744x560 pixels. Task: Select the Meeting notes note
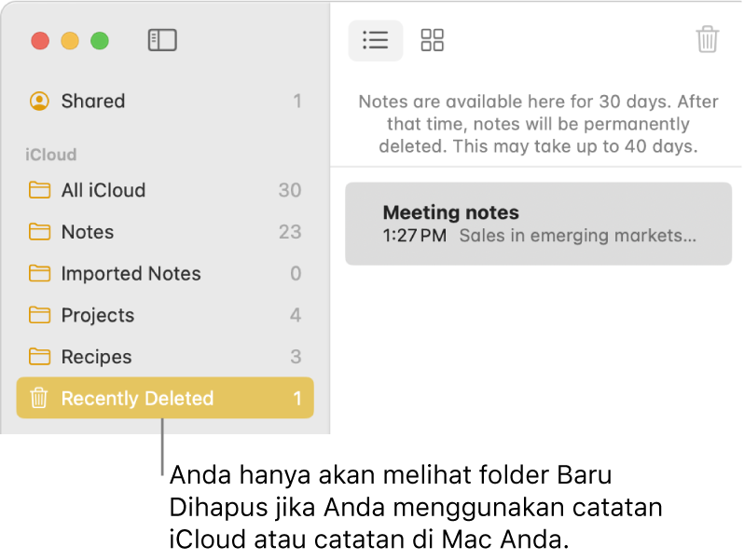[539, 224]
